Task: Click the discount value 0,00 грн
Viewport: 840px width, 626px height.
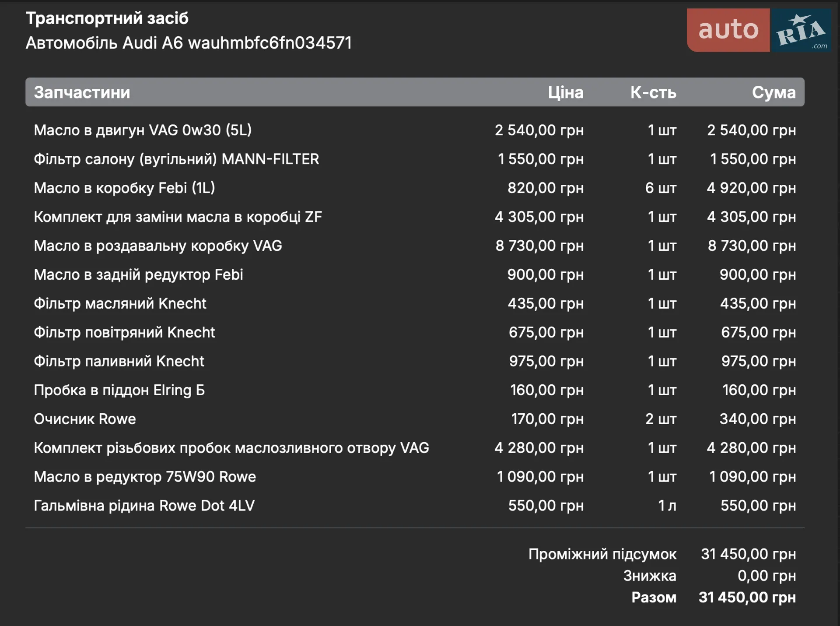Action: click(767, 576)
